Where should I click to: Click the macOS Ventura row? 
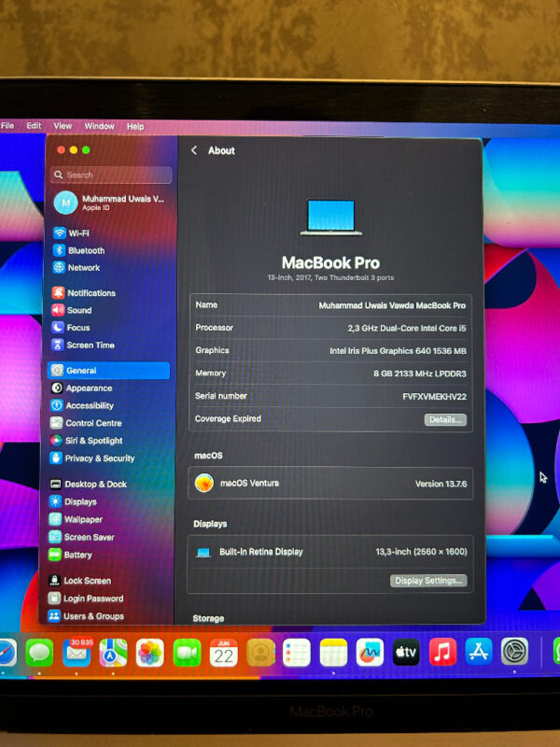(330, 483)
